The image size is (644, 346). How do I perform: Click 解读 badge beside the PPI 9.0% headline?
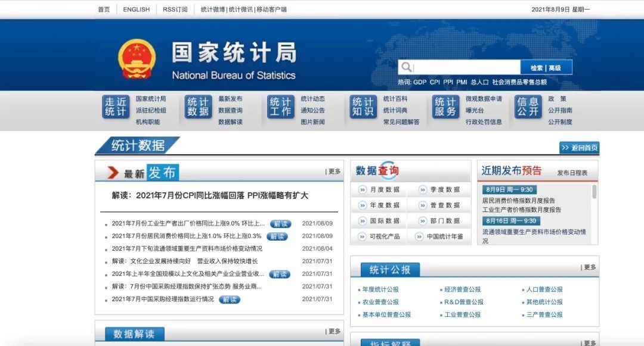click(x=280, y=224)
